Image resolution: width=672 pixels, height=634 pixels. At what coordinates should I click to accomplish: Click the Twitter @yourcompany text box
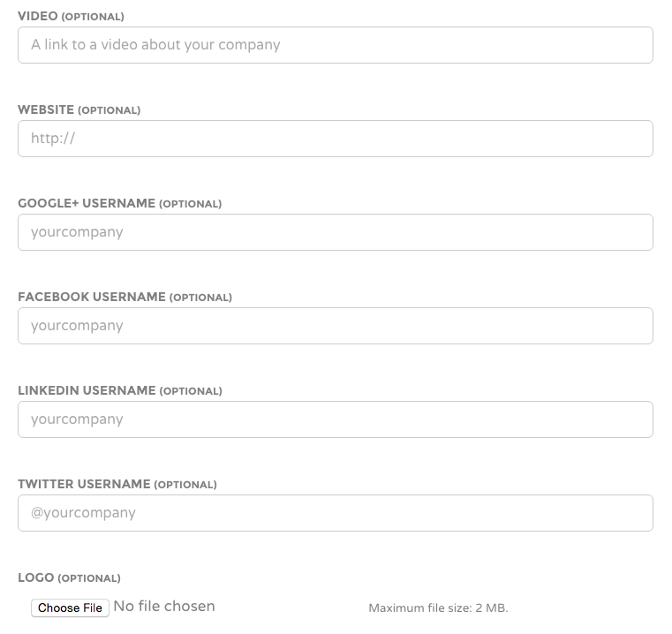pyautogui.click(x=336, y=513)
